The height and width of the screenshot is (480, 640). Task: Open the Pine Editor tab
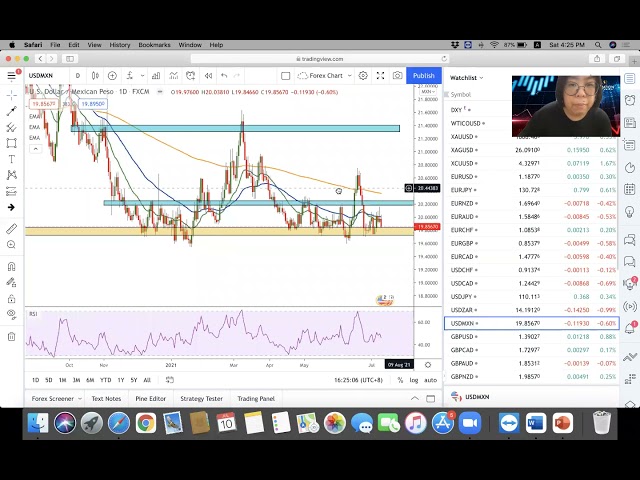click(150, 398)
